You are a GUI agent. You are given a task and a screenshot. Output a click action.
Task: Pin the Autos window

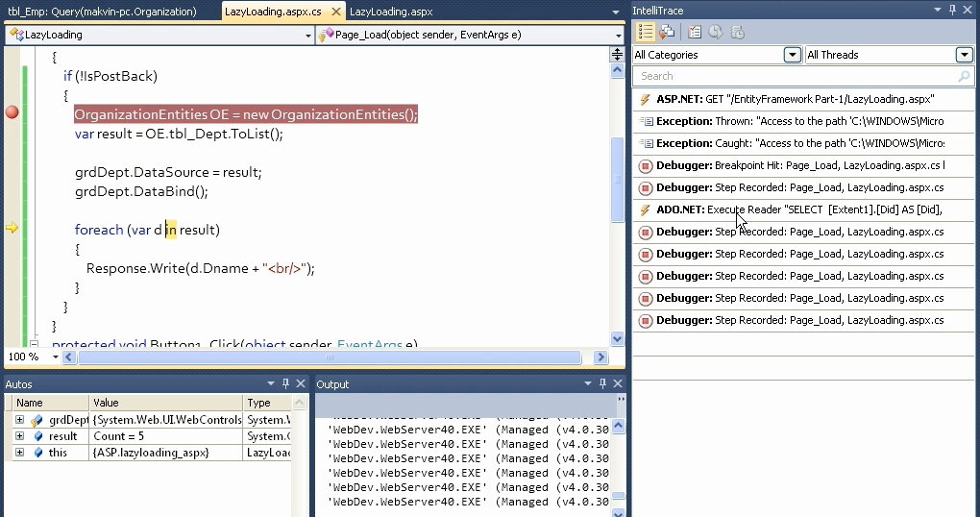coord(285,383)
